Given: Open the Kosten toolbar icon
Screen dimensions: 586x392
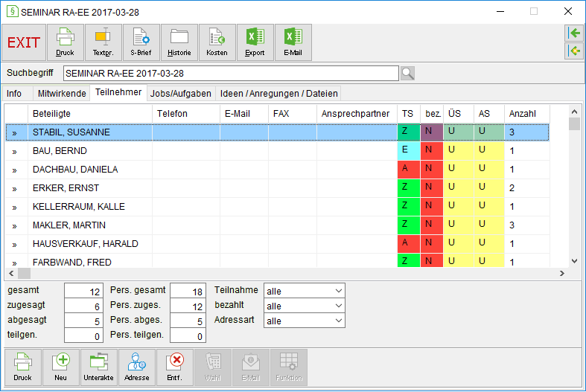Looking at the screenshot, I should (x=217, y=42).
